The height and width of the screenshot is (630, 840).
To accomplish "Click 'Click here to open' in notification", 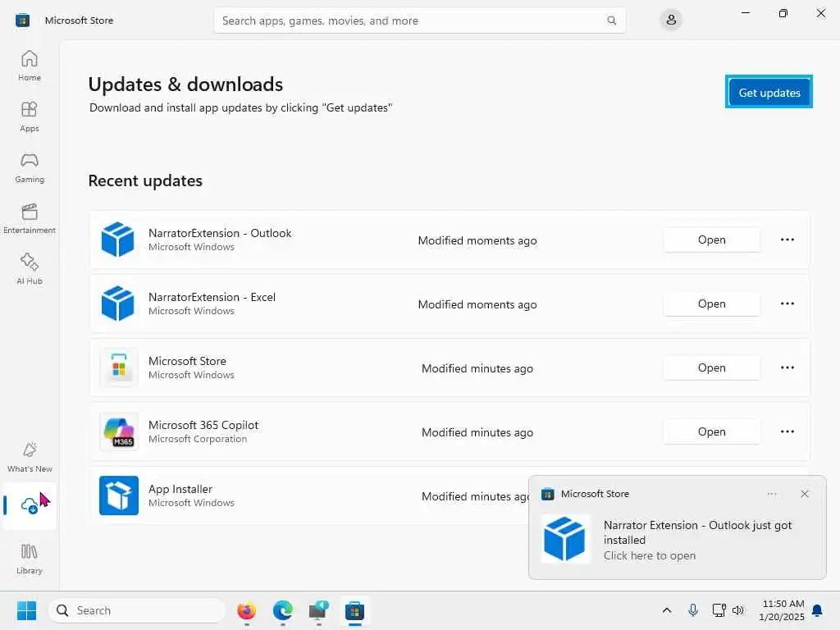I will (x=650, y=555).
